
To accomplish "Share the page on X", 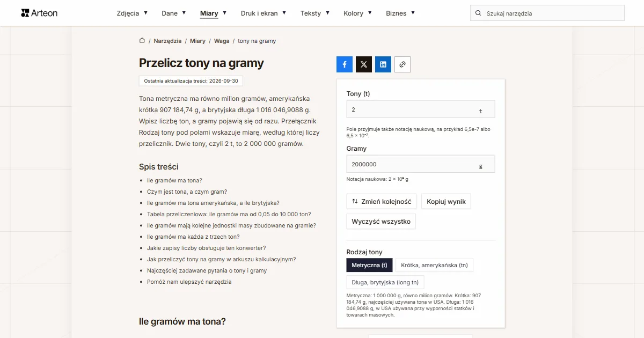I will 364,64.
